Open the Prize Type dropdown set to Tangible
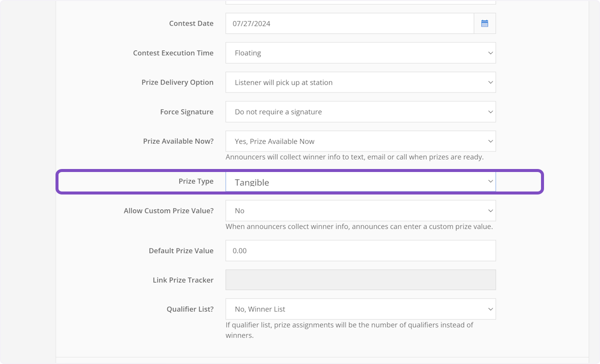 pyautogui.click(x=360, y=182)
